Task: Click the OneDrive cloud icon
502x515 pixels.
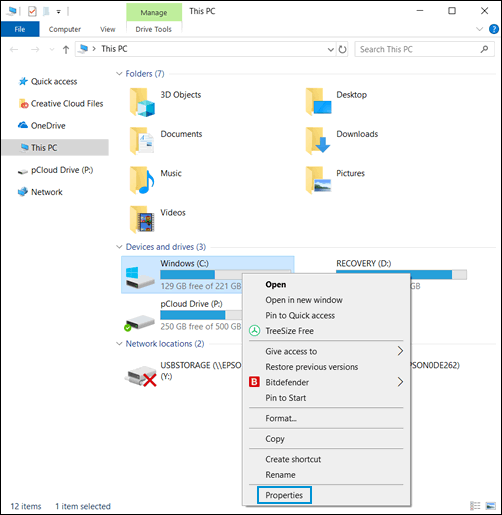Action: click(x=23, y=125)
